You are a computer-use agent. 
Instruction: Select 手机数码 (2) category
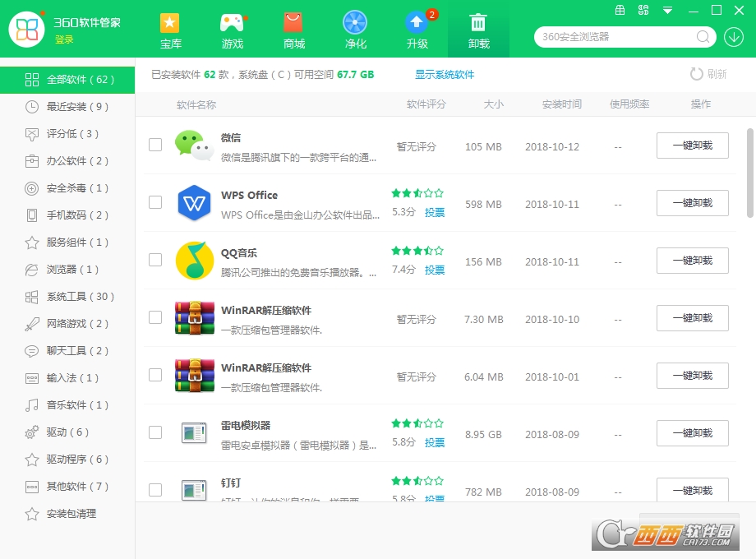[x=67, y=215]
